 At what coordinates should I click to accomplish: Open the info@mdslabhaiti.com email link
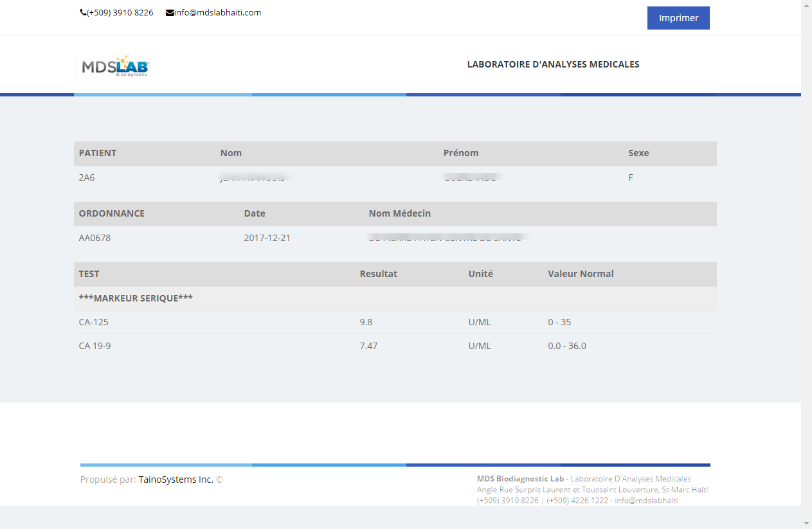click(x=218, y=12)
